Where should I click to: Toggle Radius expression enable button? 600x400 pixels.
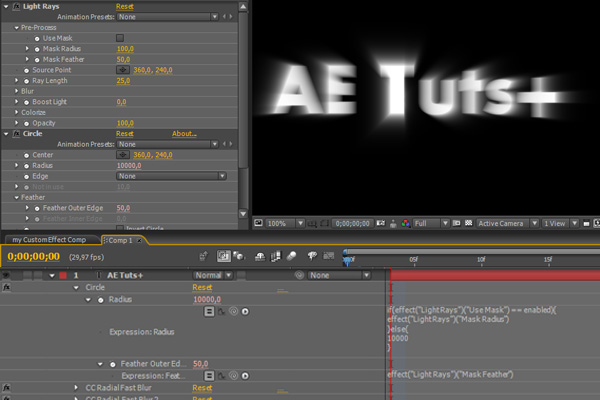(209, 312)
